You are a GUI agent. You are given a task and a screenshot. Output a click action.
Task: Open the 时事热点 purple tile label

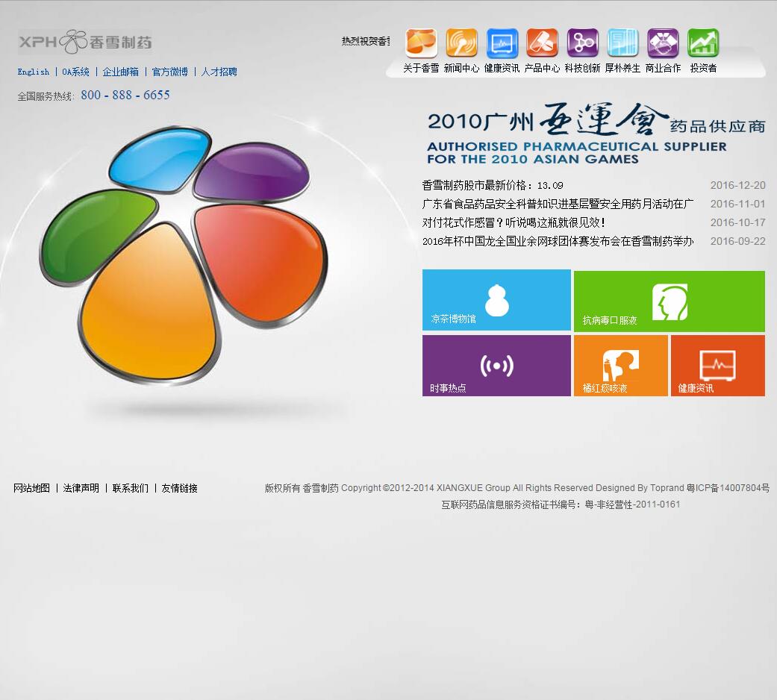click(448, 388)
